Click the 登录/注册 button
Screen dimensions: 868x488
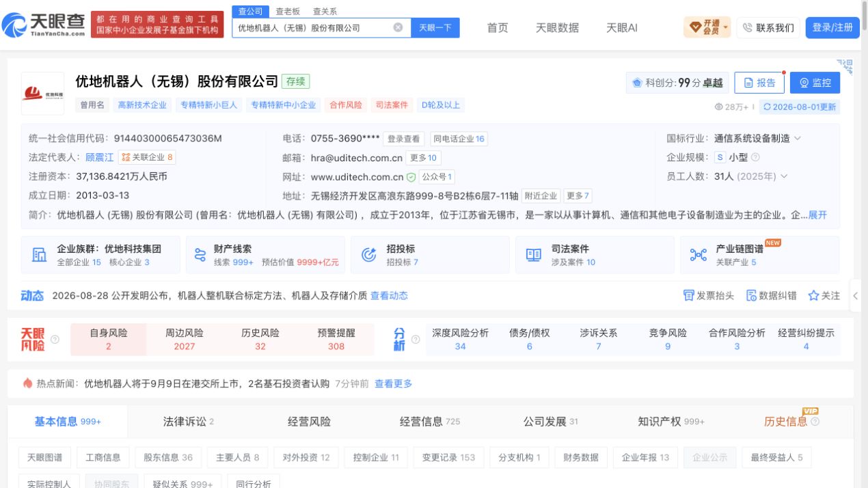click(x=832, y=27)
